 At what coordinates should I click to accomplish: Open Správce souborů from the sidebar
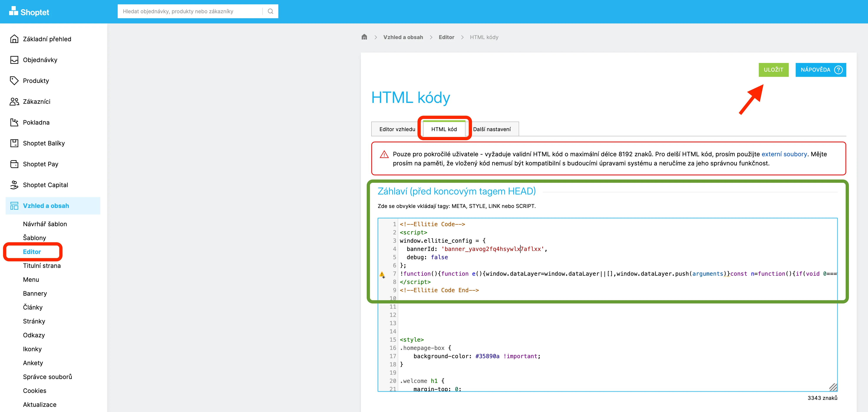48,377
